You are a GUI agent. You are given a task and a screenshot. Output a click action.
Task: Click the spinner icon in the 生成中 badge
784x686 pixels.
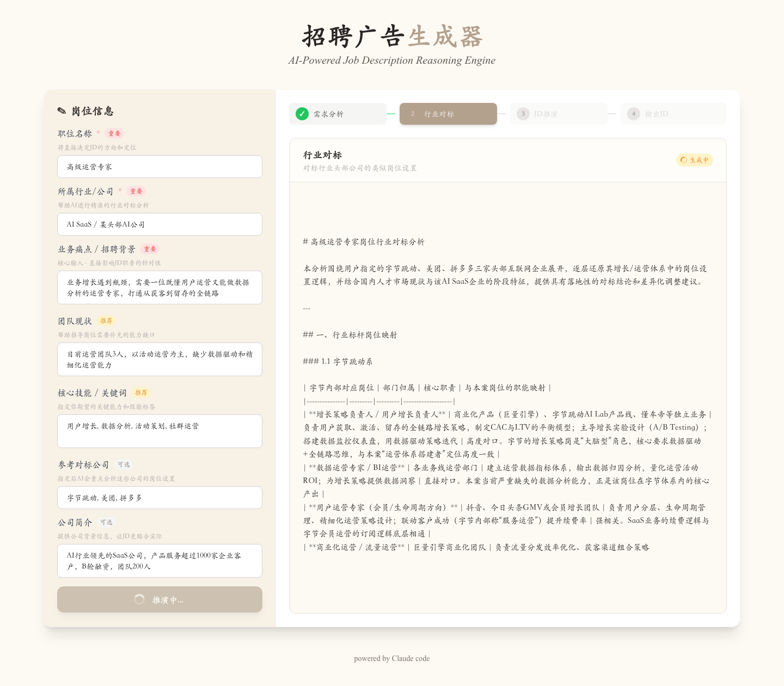pos(684,160)
